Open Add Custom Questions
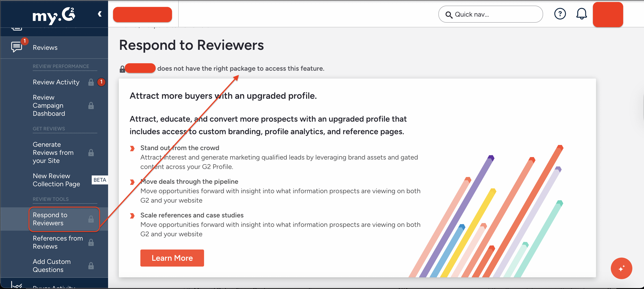 click(x=52, y=265)
